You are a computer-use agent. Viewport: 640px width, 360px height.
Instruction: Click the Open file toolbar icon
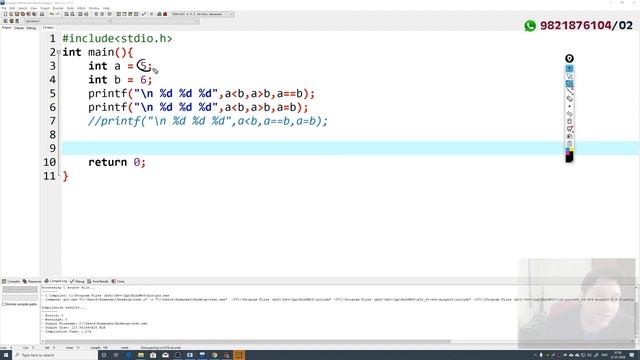click(11, 14)
